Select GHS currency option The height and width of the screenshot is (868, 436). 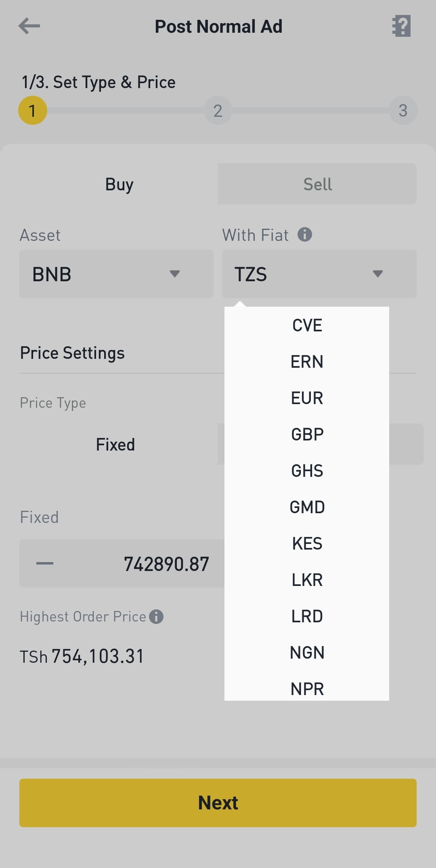[307, 471]
